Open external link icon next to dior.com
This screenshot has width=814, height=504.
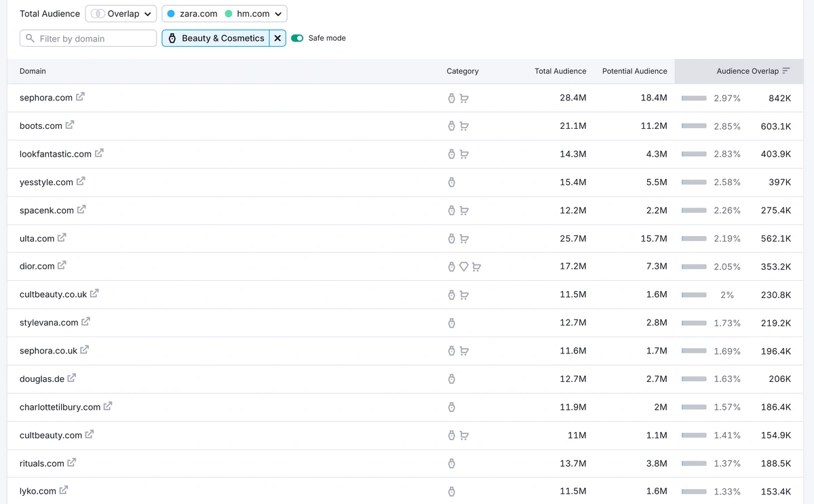pos(62,265)
